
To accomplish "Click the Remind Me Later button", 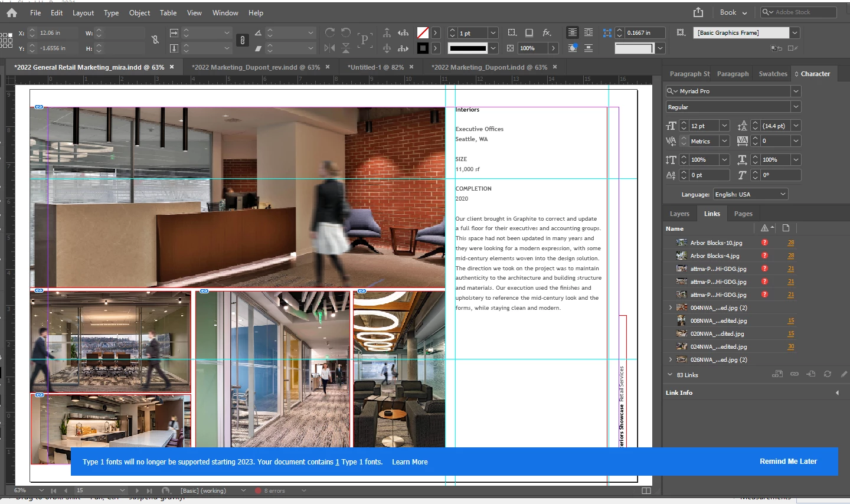I will coord(788,462).
